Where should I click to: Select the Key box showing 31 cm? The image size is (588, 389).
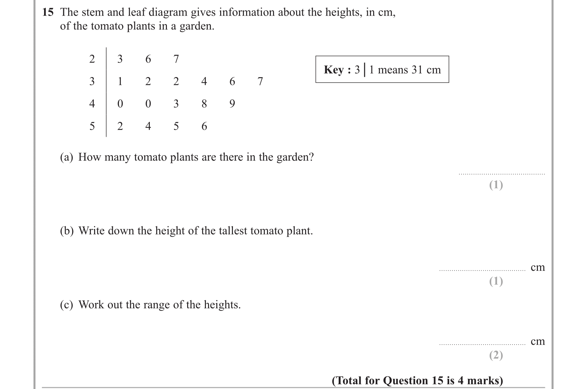[x=382, y=70]
